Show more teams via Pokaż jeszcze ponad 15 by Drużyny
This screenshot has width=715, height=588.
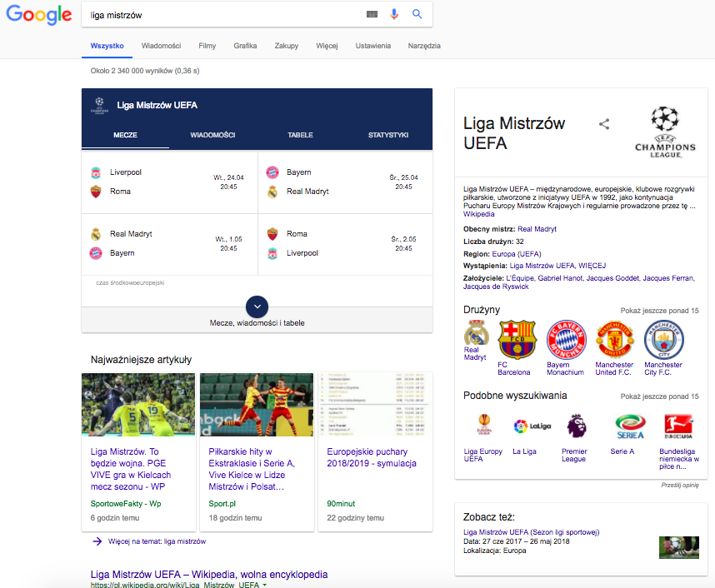tap(659, 311)
